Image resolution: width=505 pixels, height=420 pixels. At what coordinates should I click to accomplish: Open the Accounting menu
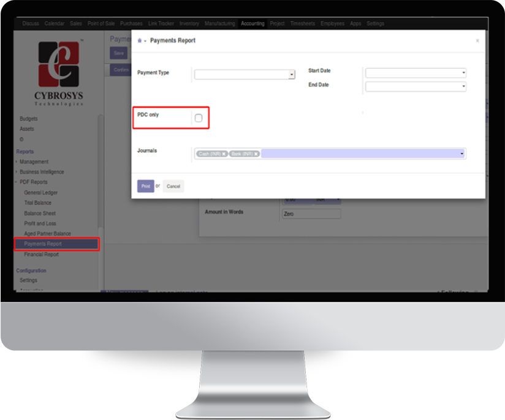coord(252,23)
